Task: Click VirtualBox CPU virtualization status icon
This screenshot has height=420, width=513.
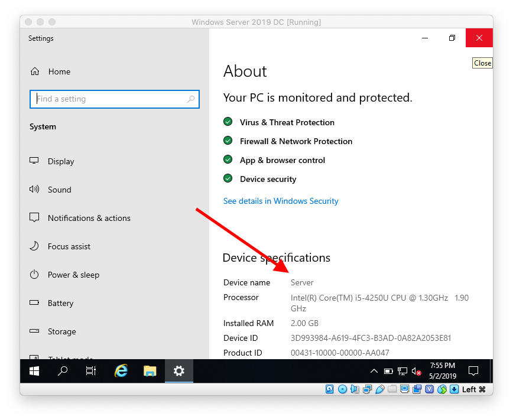Action: pos(429,389)
